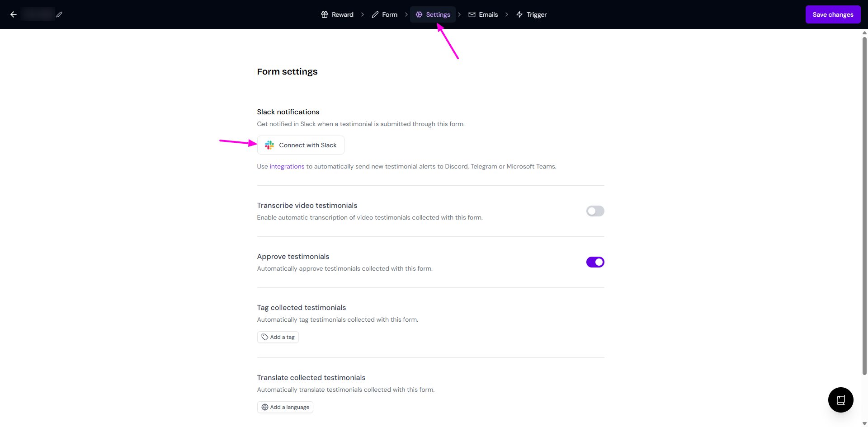Click the back arrow icon
The width and height of the screenshot is (868, 427).
pyautogui.click(x=14, y=14)
